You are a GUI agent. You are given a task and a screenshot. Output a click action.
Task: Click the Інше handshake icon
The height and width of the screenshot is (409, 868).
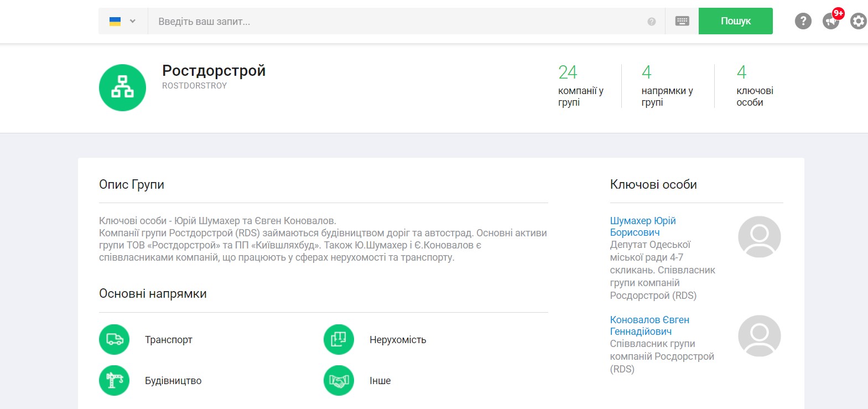[x=339, y=380]
